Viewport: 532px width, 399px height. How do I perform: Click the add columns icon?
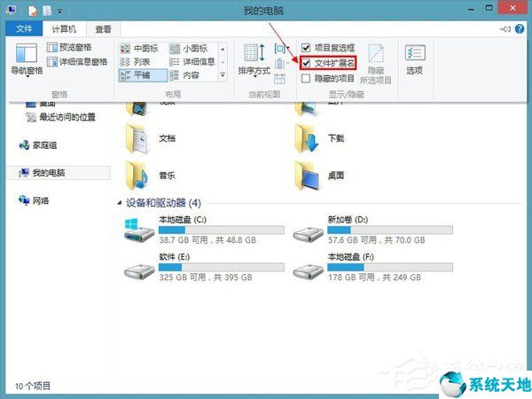pyautogui.click(x=281, y=64)
